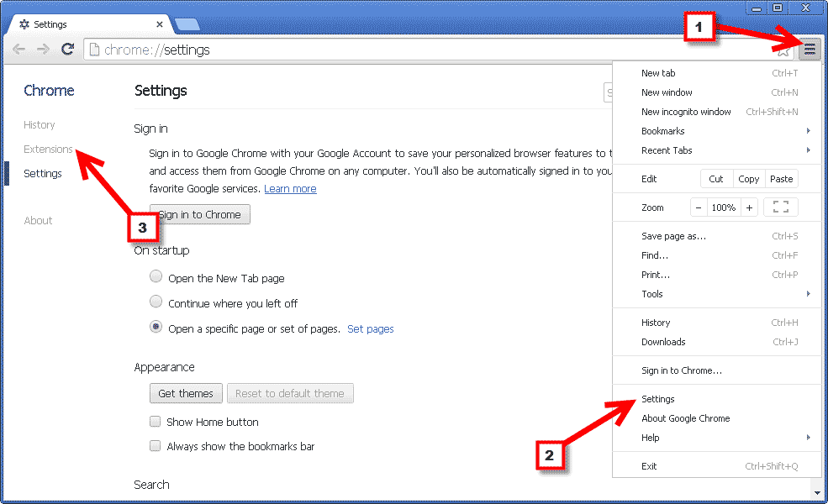Choose New tab from menu
828x504 pixels.
pos(717,73)
